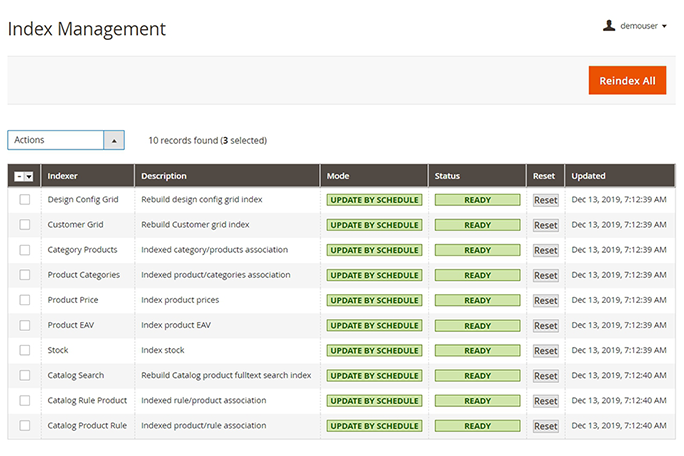Click the Ready status badge for Product Categories
Screen dimensions: 684x456
[x=477, y=275]
